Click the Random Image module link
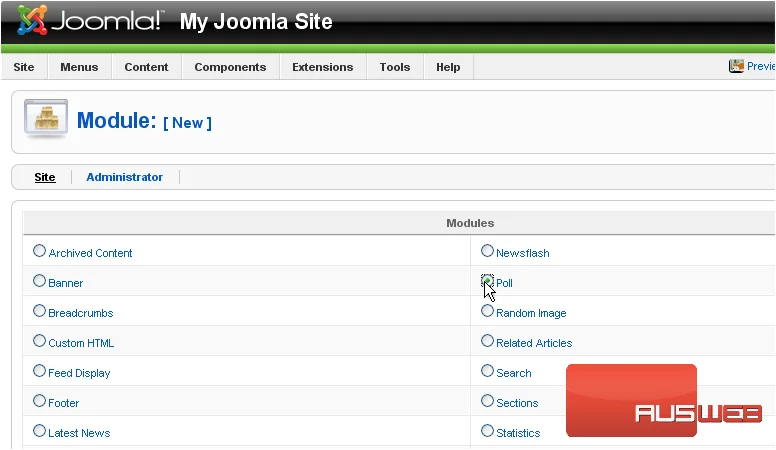 (532, 313)
